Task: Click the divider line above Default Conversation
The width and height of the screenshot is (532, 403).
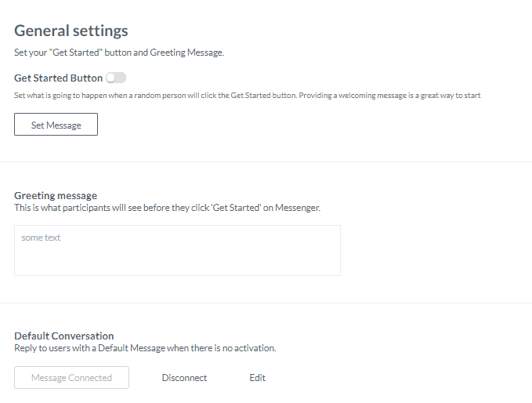Action: (x=266, y=303)
